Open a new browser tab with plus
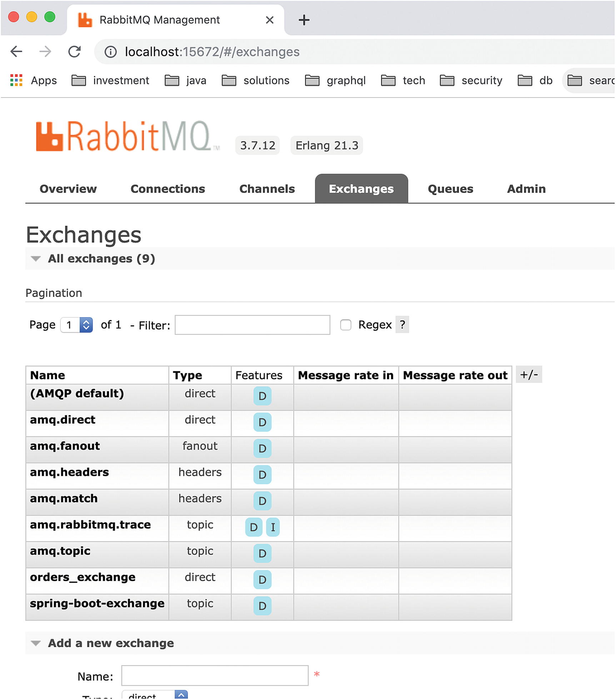 [x=304, y=20]
